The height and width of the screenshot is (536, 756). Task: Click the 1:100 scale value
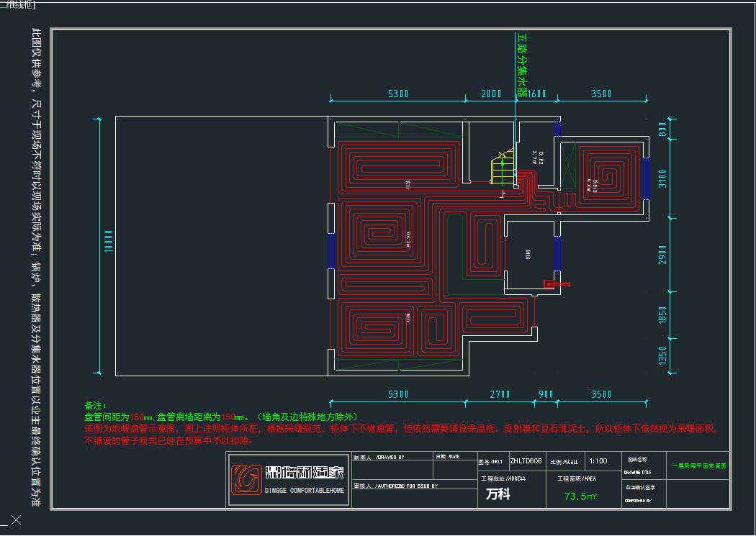(598, 460)
